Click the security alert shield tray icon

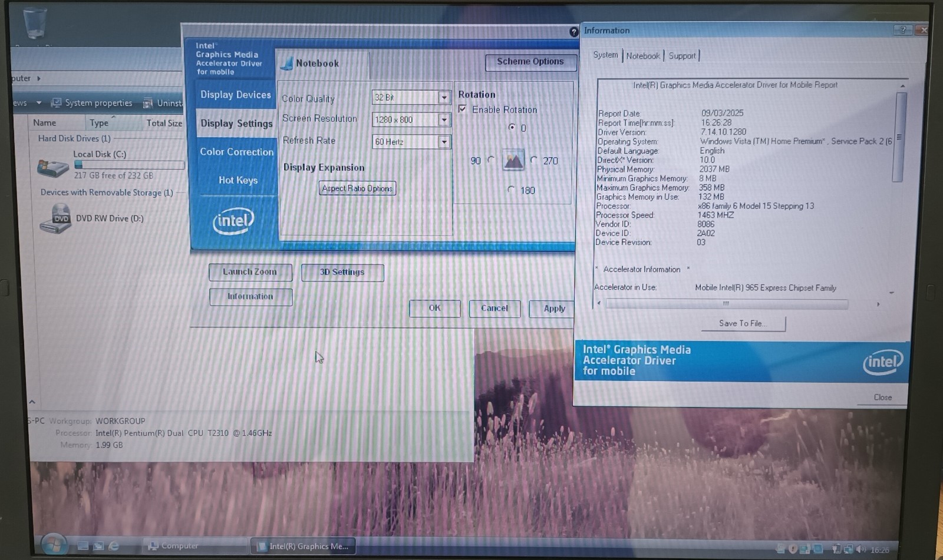[793, 549]
